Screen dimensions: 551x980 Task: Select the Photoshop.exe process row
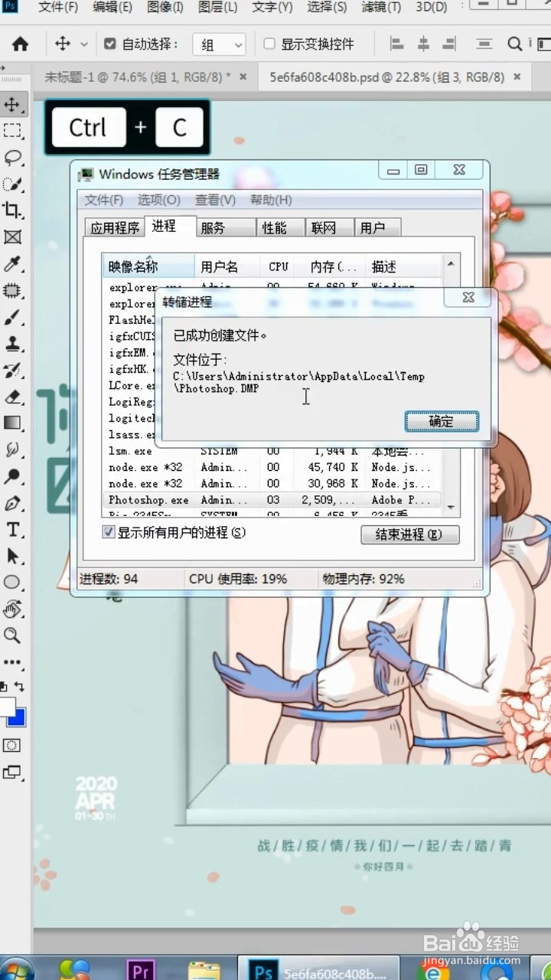pos(273,499)
